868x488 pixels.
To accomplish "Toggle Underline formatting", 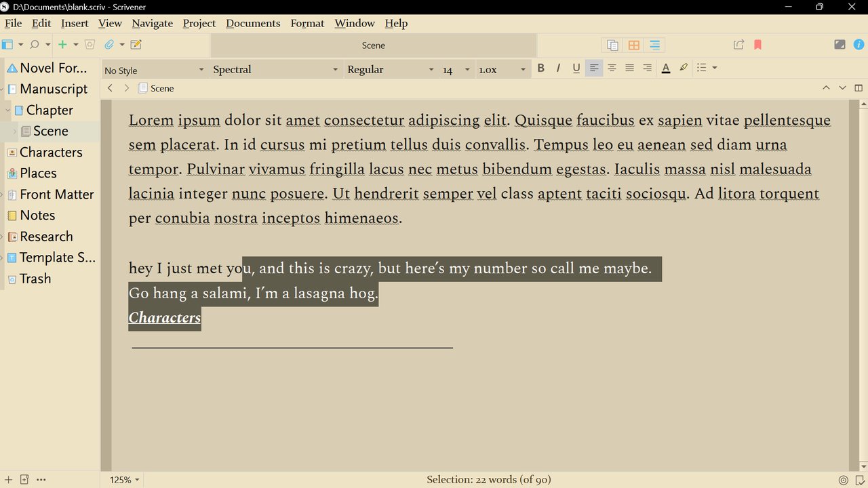I will (576, 68).
